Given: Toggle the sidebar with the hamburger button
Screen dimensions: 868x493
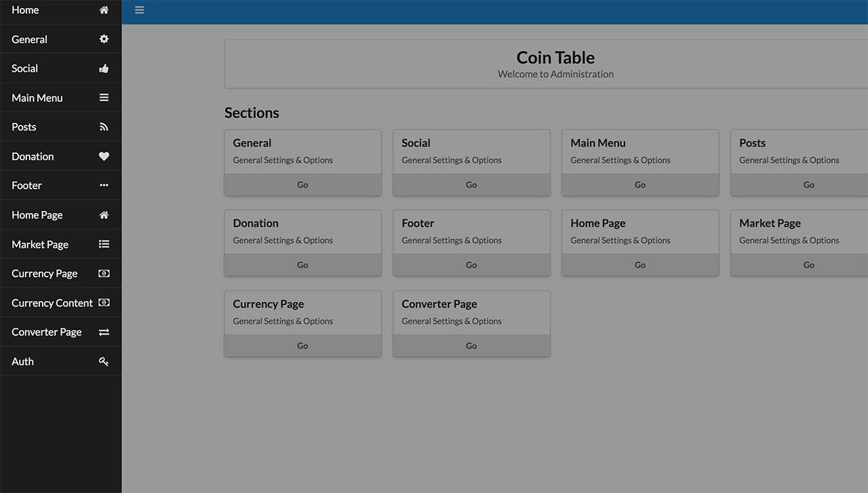Looking at the screenshot, I should (140, 10).
